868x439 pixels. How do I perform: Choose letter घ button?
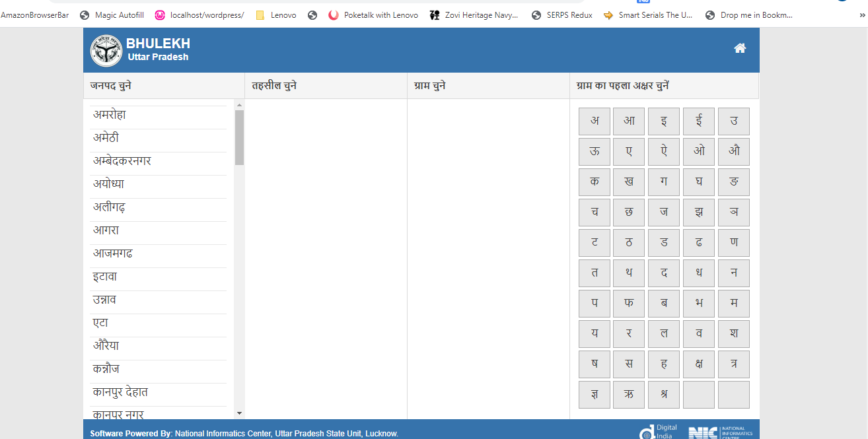[699, 182]
